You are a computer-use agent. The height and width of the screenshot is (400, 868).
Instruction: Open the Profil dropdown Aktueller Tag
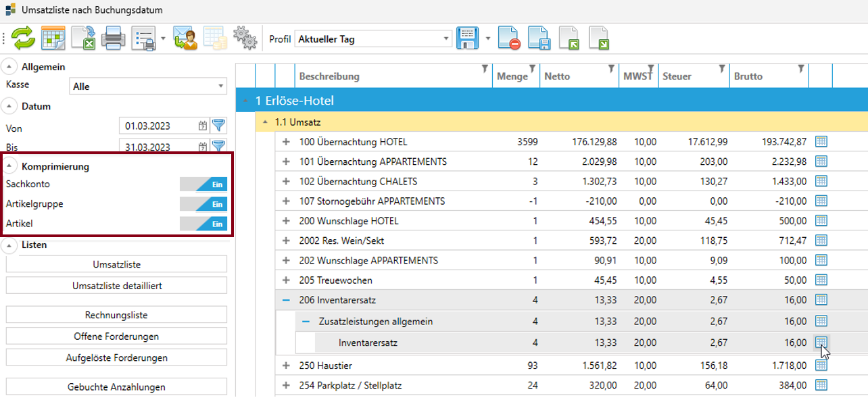point(373,39)
